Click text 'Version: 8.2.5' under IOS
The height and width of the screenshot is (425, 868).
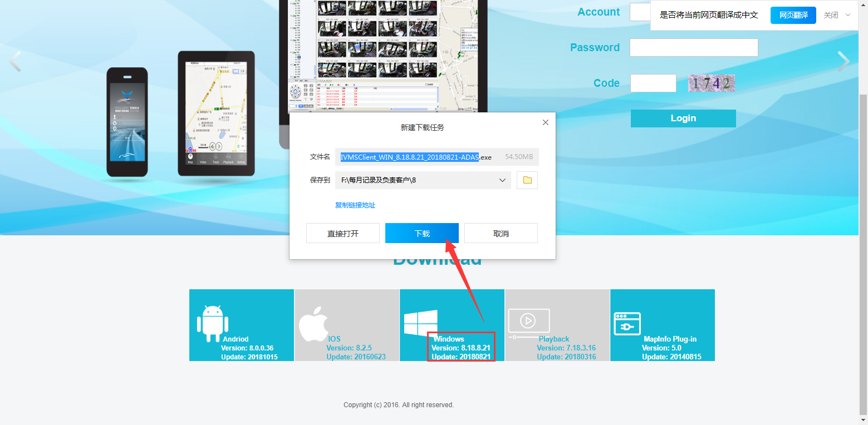tap(349, 348)
